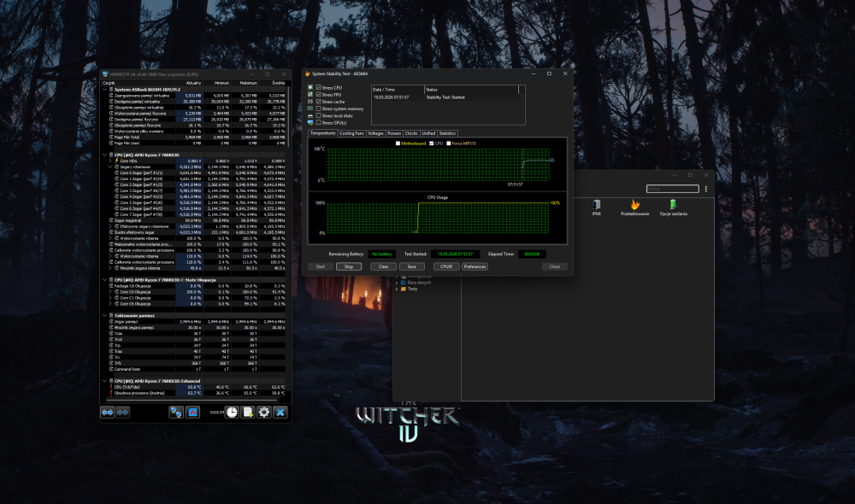
Task: Stop the stability test
Action: coord(349,267)
